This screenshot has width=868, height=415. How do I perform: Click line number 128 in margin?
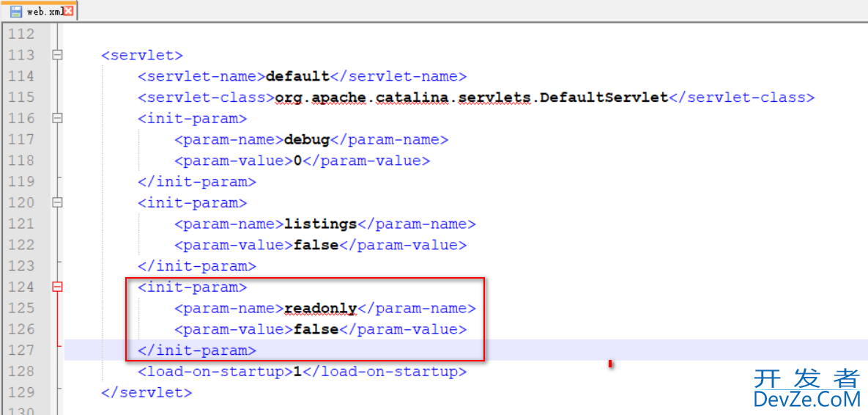(x=21, y=371)
